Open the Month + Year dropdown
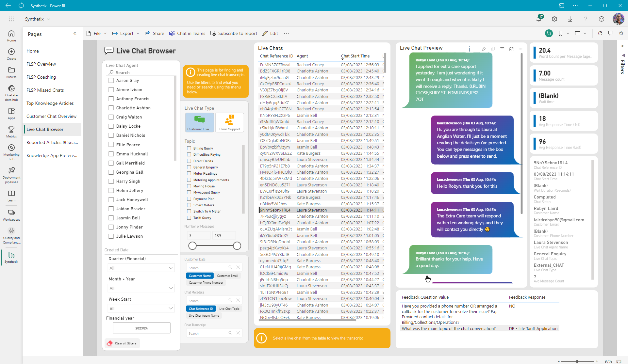This screenshot has height=364, width=628. click(x=141, y=288)
